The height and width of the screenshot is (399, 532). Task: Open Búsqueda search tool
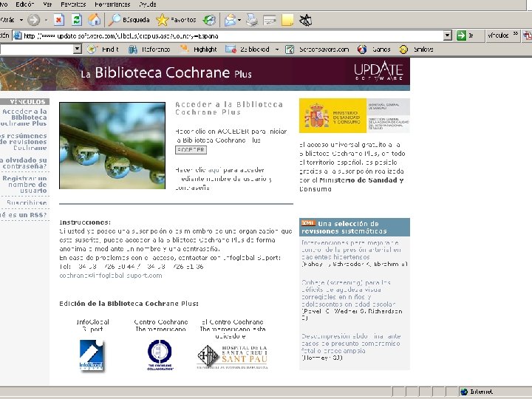coord(129,20)
